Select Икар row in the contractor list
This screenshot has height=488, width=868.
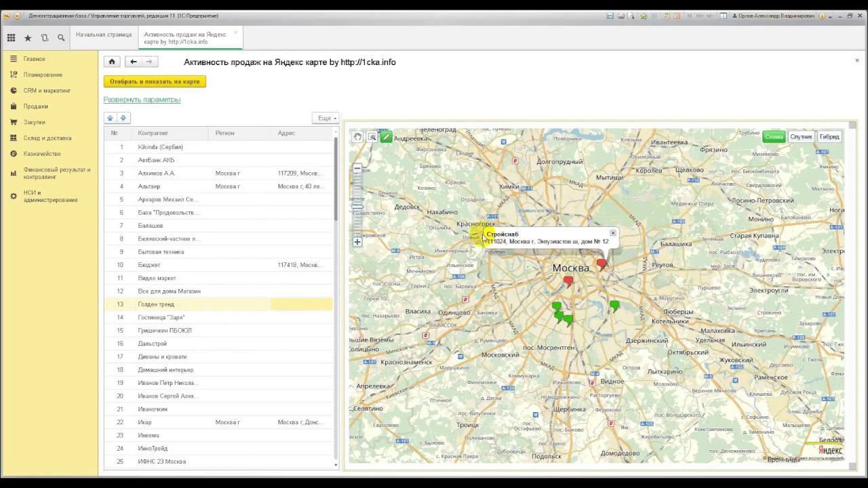click(144, 422)
